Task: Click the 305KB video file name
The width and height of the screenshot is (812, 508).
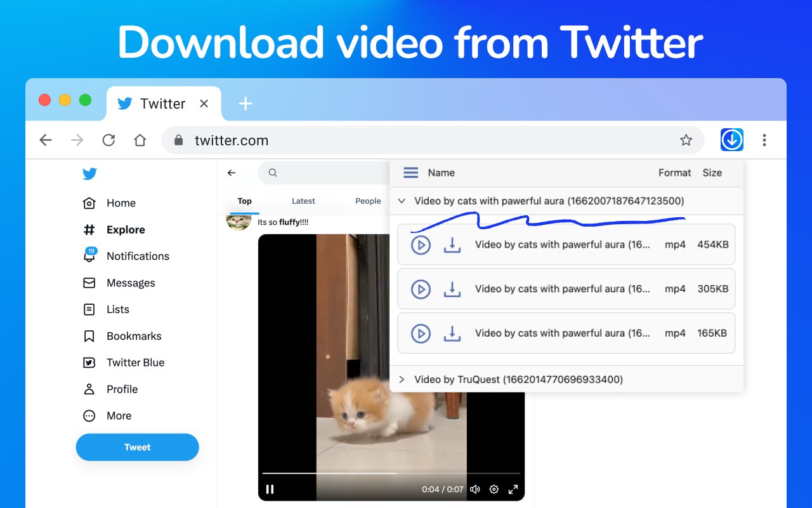Action: 563,289
